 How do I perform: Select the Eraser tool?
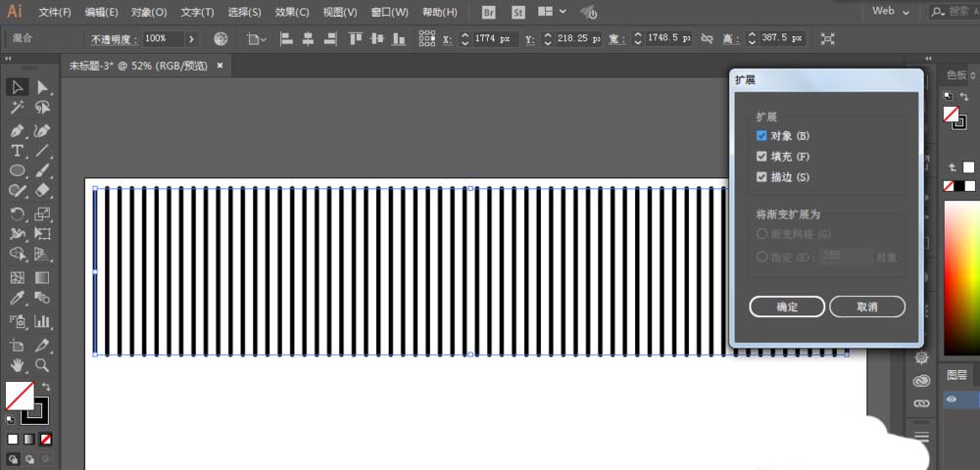[x=42, y=191]
